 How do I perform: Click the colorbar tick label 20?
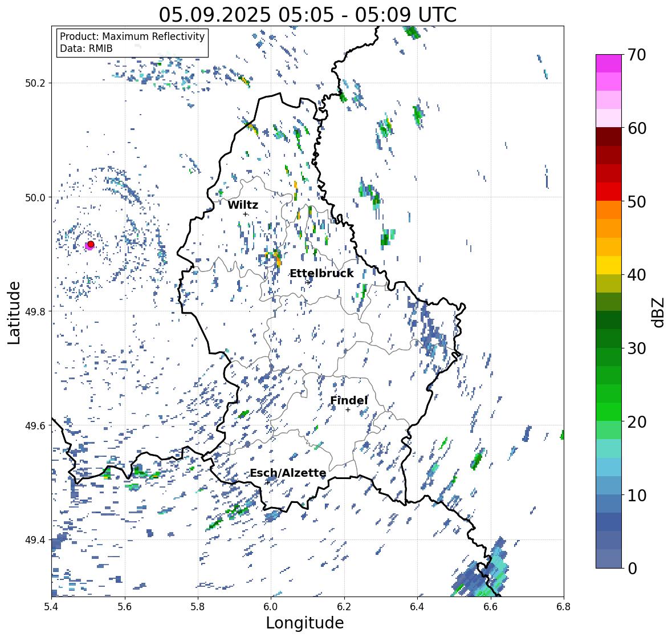[637, 421]
